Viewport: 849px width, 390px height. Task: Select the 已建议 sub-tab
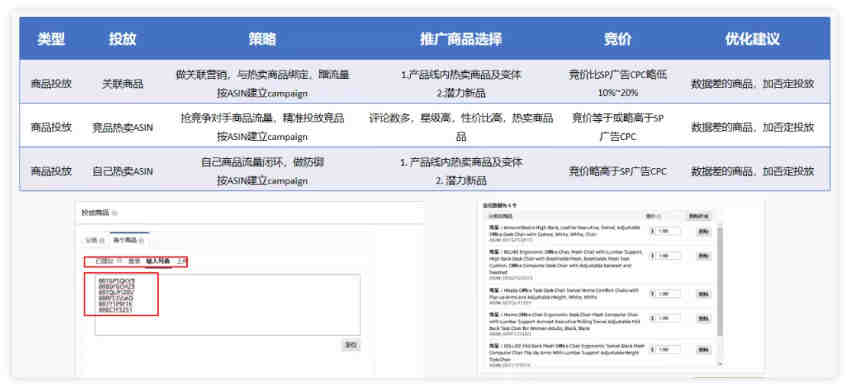click(105, 261)
